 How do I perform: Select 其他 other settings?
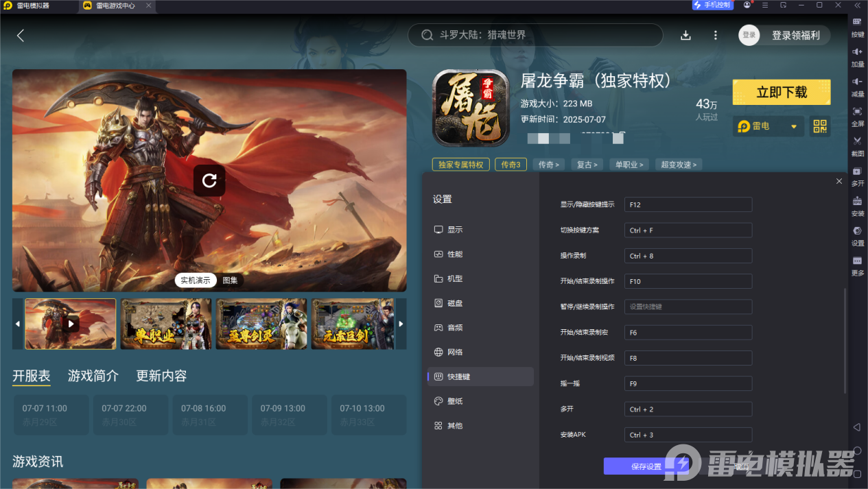point(480,426)
